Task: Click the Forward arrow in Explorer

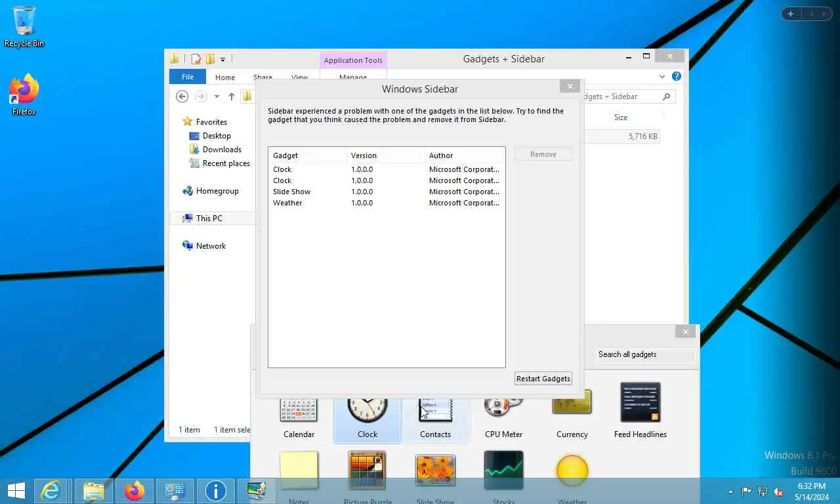Action: click(201, 96)
